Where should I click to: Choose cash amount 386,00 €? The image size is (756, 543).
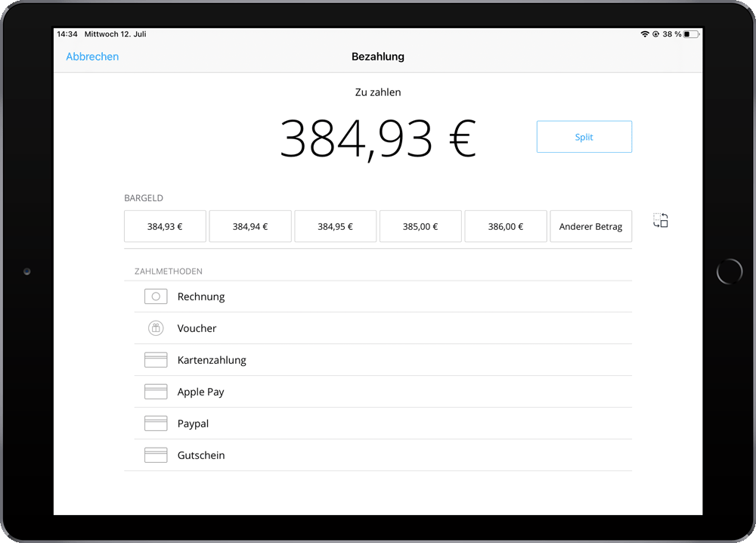[506, 226]
